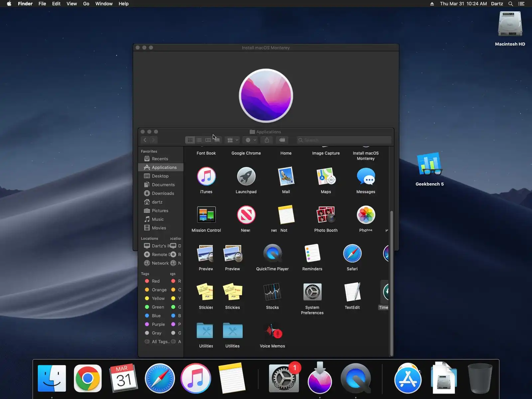The height and width of the screenshot is (399, 532).
Task: Select the Maps app icon
Action: coord(326,177)
